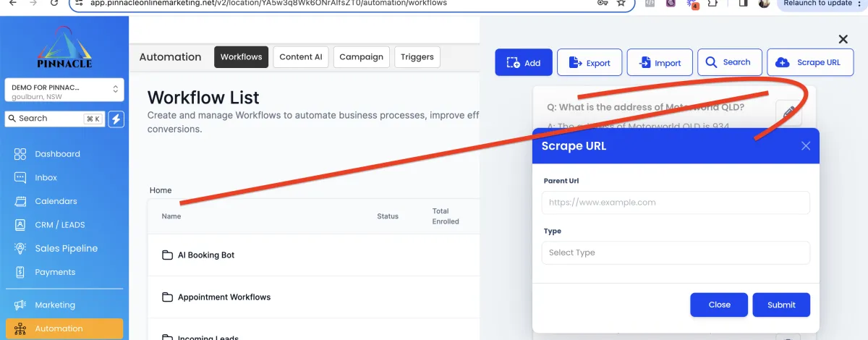Open the browser profile avatar
This screenshot has height=340, width=868.
764,3
